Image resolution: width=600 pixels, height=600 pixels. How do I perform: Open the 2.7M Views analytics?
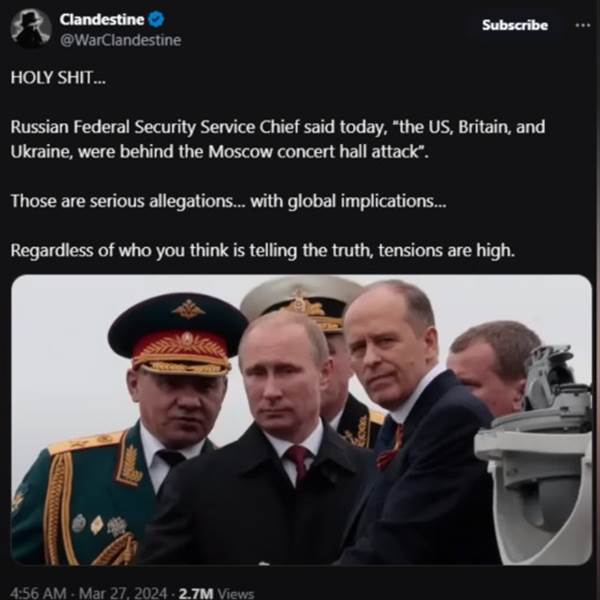point(216,593)
